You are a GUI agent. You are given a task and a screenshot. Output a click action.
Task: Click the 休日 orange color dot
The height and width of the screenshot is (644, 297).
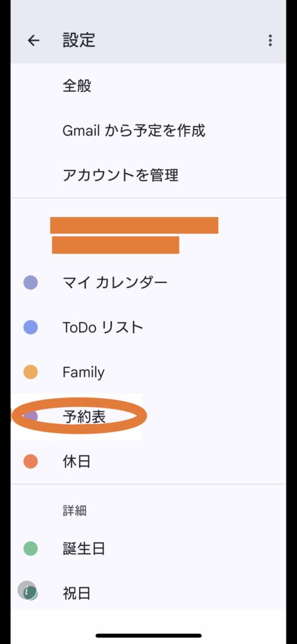pos(30,462)
